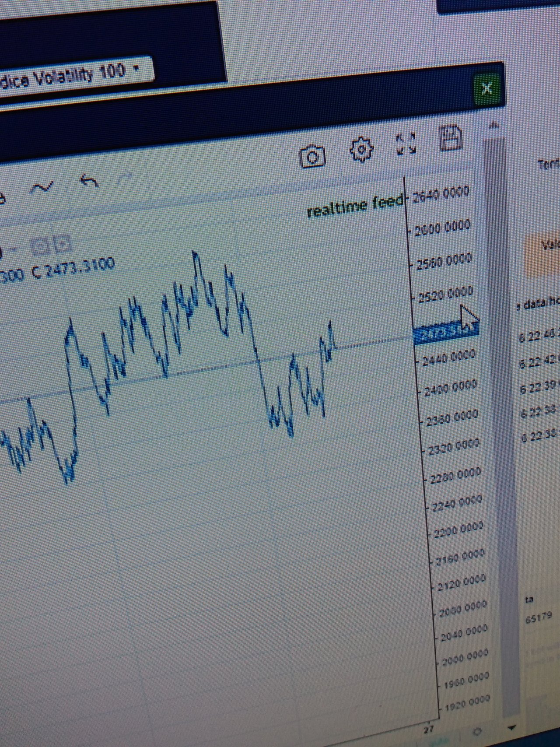Click the 27 date label on the time axis
Image resolution: width=560 pixels, height=747 pixels.
(x=429, y=729)
